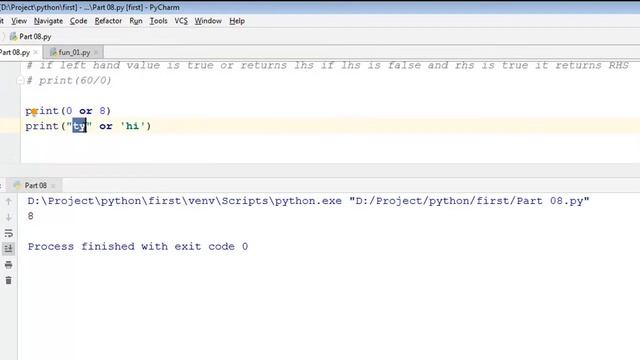Collapse the comment block fold marker

pyautogui.click(x=20, y=80)
